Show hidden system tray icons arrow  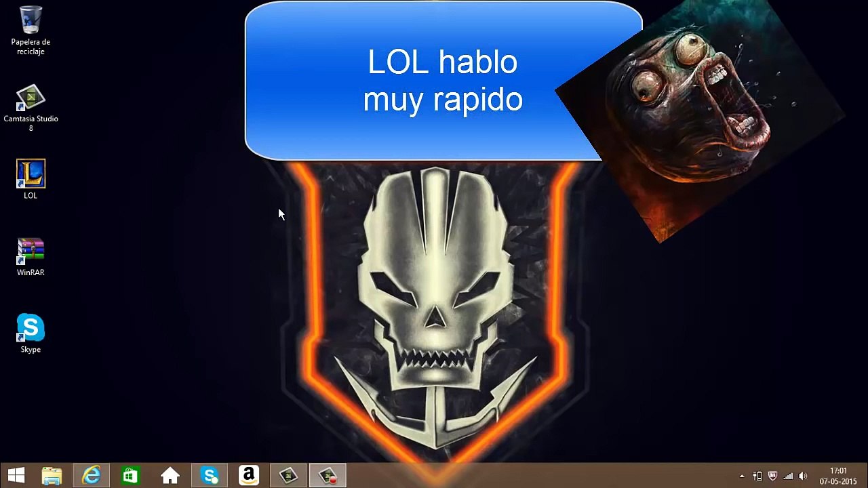(x=742, y=476)
